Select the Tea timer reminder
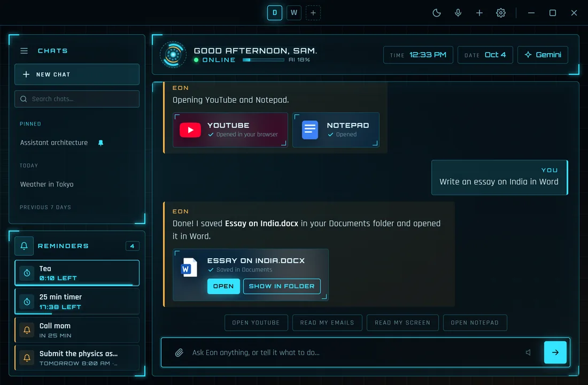This screenshot has width=588, height=385. tap(77, 273)
